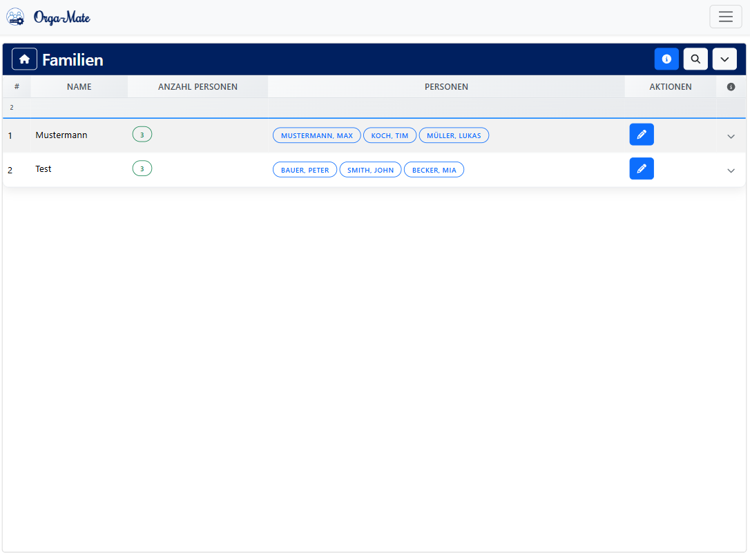Edit the Test family with pencil icon
The image size is (750, 560).
[641, 168]
